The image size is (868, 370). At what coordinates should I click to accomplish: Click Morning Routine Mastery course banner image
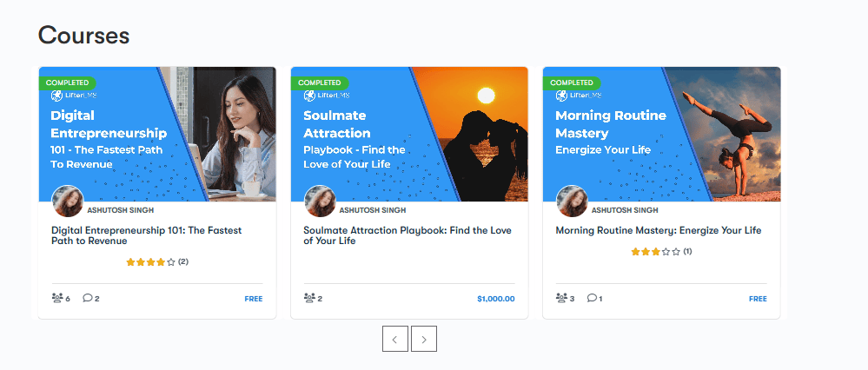(x=661, y=135)
